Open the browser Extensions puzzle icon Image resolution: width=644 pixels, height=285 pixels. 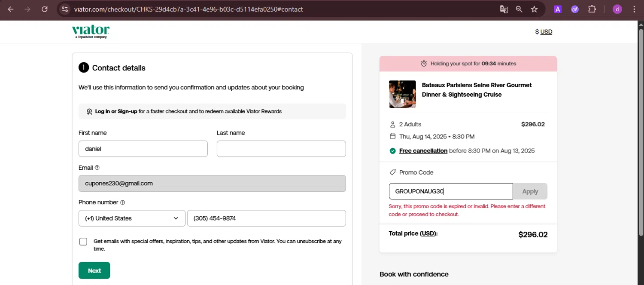tap(592, 9)
